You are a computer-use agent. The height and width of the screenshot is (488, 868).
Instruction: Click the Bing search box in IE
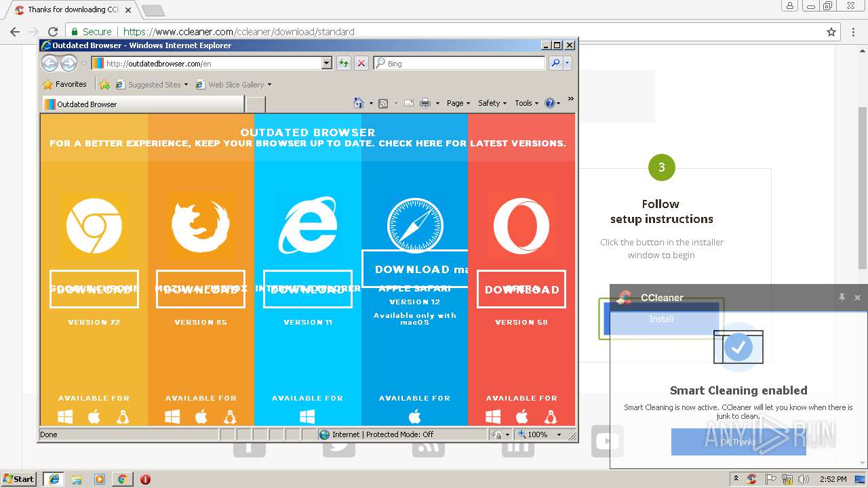point(460,63)
